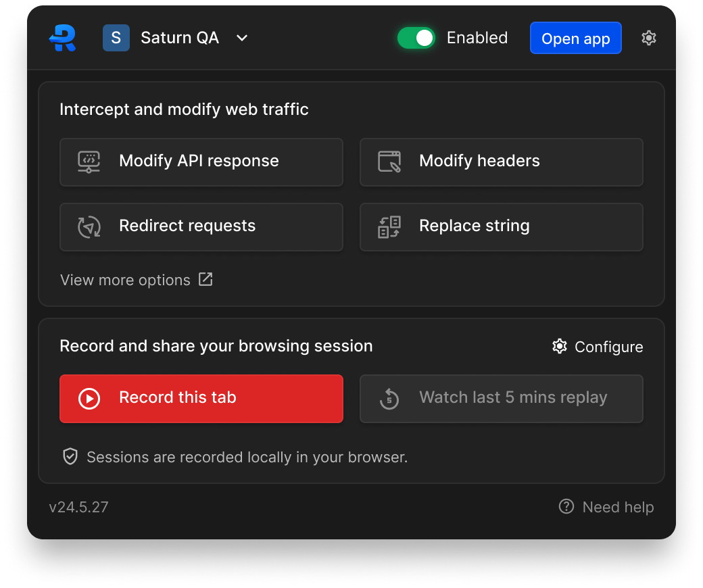Image resolution: width=703 pixels, height=588 pixels.
Task: Click the 5-second replay icon
Action: 389,399
